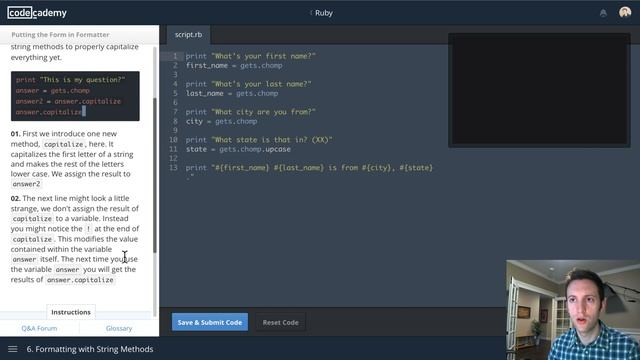
Task: Click line 8 'city = gets.chomp'
Action: click(221, 121)
